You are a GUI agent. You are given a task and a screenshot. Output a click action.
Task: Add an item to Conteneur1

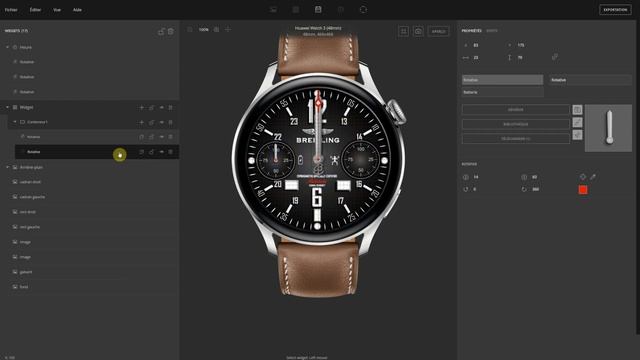[x=142, y=122]
